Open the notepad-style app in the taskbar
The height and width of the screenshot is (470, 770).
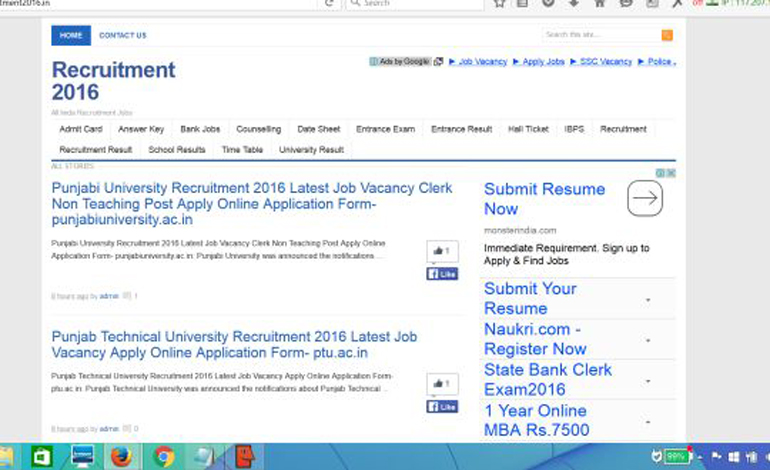pyautogui.click(x=203, y=457)
